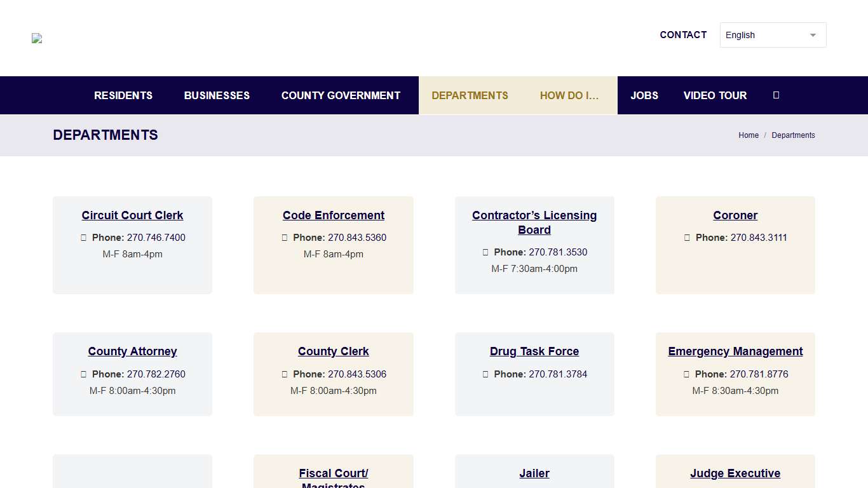Open the Contractor's Licensing Board page
This screenshot has height=488, width=868.
(x=534, y=222)
